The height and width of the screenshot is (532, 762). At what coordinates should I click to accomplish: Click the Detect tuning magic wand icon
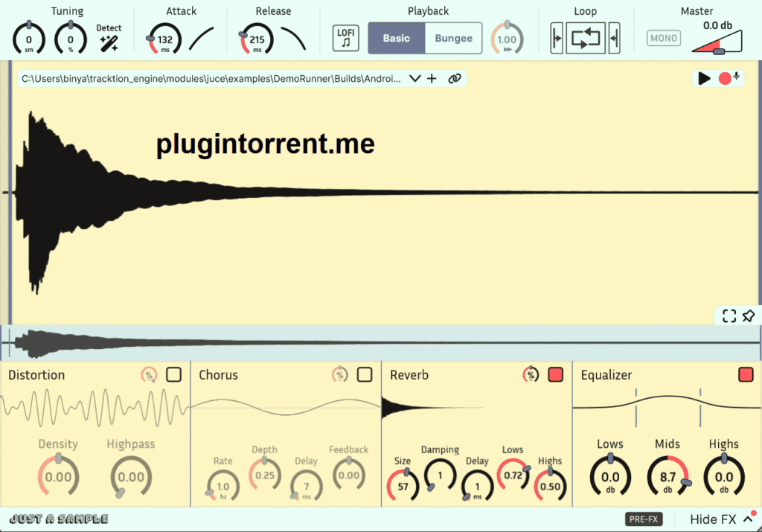coord(109,43)
